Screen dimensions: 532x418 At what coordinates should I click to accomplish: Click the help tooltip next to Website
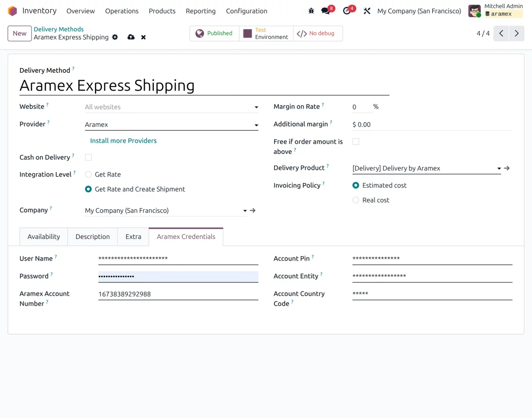pyautogui.click(x=47, y=105)
